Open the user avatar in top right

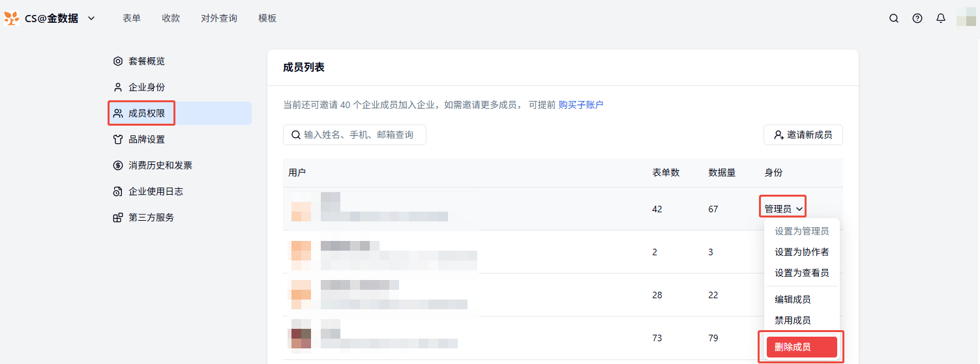tap(966, 18)
